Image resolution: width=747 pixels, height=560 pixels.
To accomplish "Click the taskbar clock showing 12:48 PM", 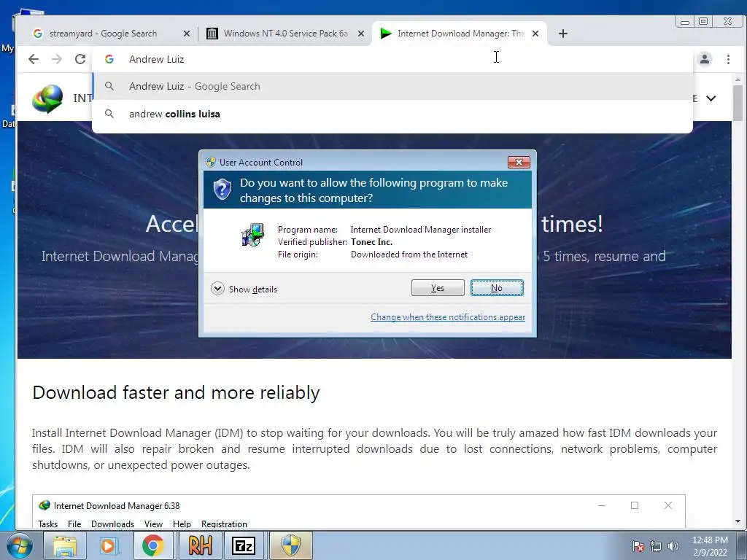I will click(710, 546).
